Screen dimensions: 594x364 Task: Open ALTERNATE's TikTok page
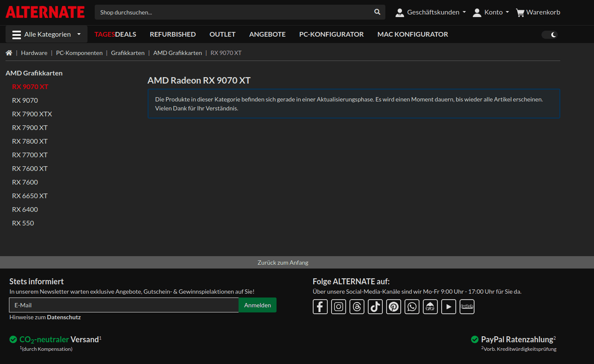click(375, 306)
